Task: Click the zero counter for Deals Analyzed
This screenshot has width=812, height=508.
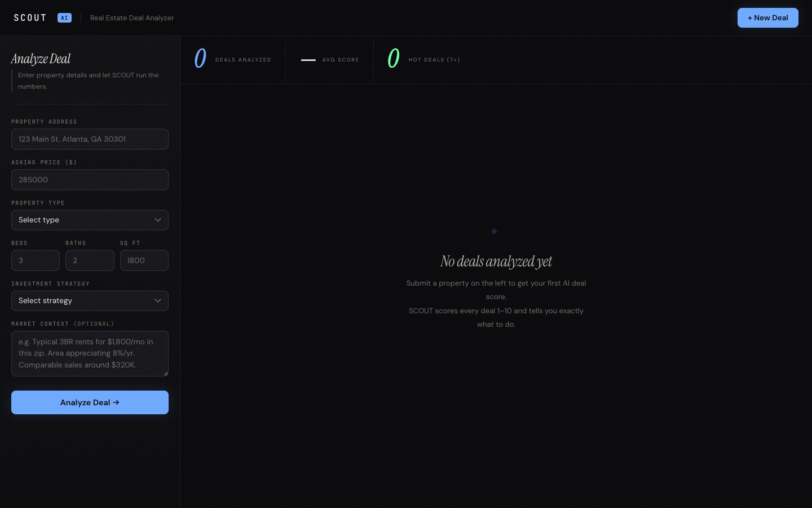Action: click(x=200, y=58)
